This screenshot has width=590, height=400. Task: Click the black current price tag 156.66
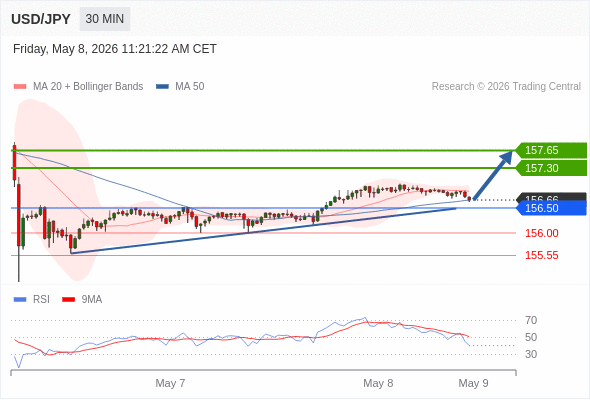pyautogui.click(x=551, y=197)
